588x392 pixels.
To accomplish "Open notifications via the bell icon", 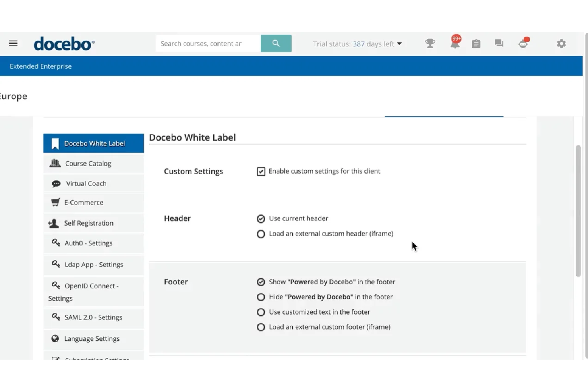I will pos(454,44).
